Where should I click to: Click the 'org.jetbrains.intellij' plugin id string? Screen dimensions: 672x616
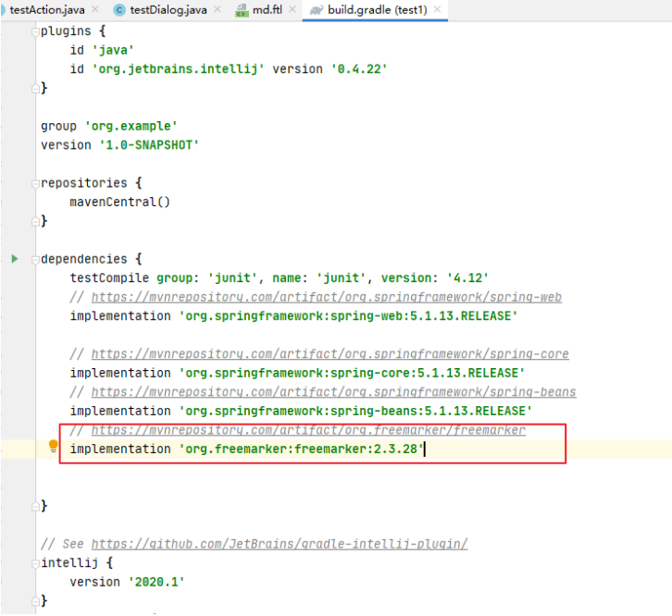[x=179, y=69]
